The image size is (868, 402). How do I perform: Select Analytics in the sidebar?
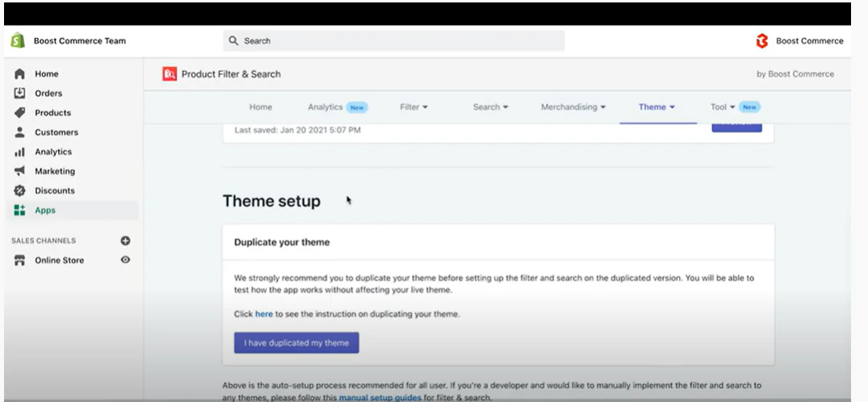tap(53, 152)
